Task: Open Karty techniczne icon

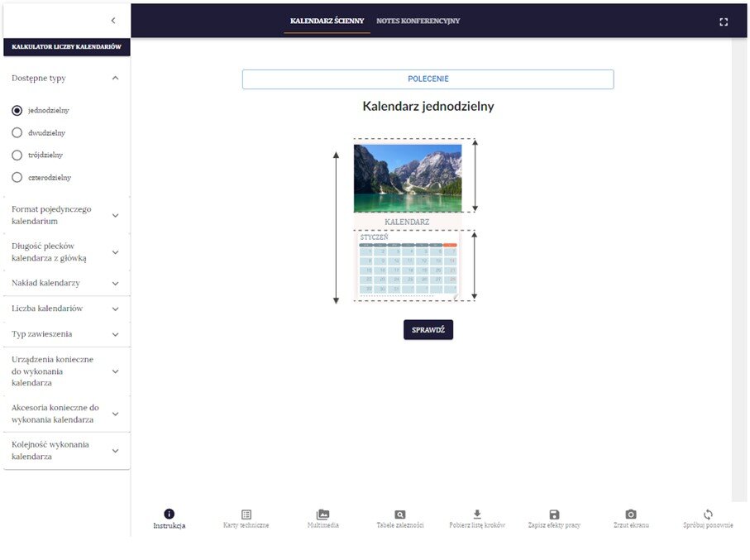Action: [x=246, y=515]
